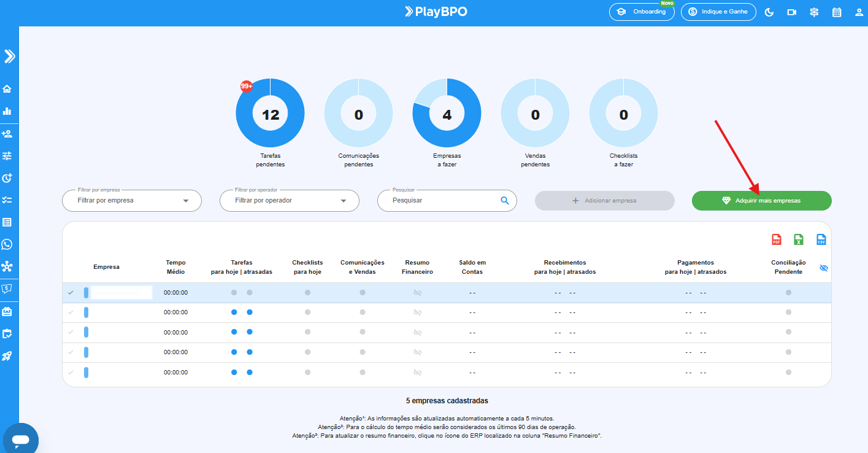Click the home icon in the sidebar
The width and height of the screenshot is (868, 453).
point(7,89)
